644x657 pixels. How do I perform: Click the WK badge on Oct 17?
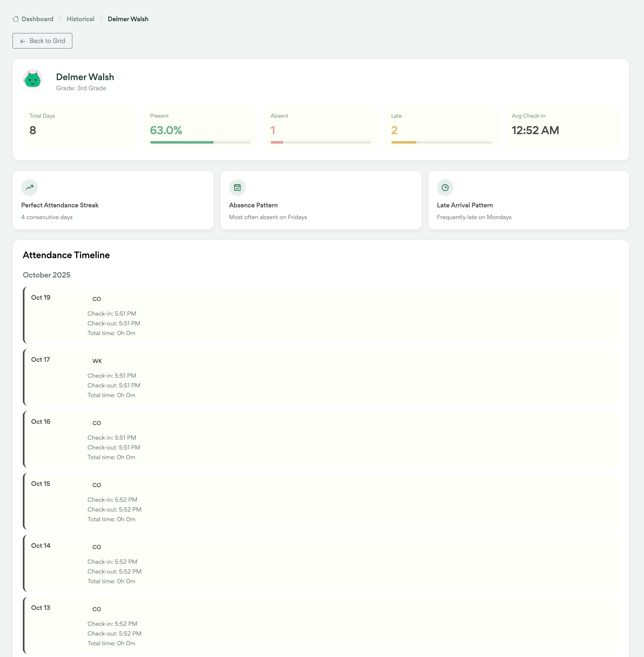97,361
